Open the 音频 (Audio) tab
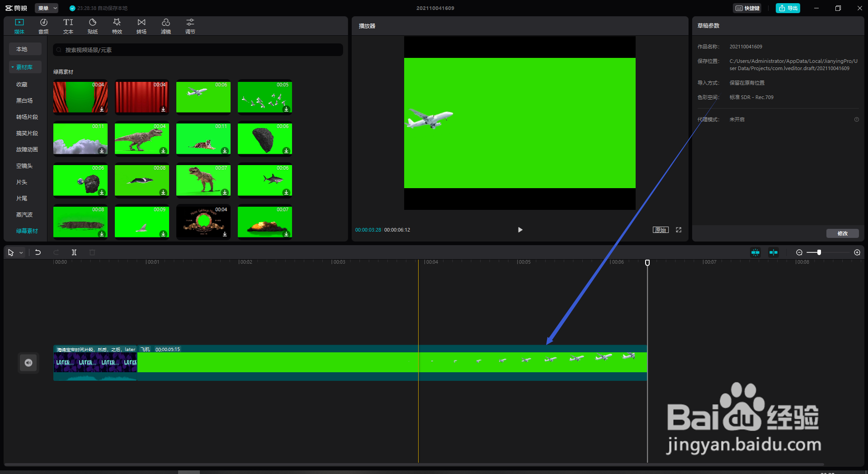 tap(43, 26)
